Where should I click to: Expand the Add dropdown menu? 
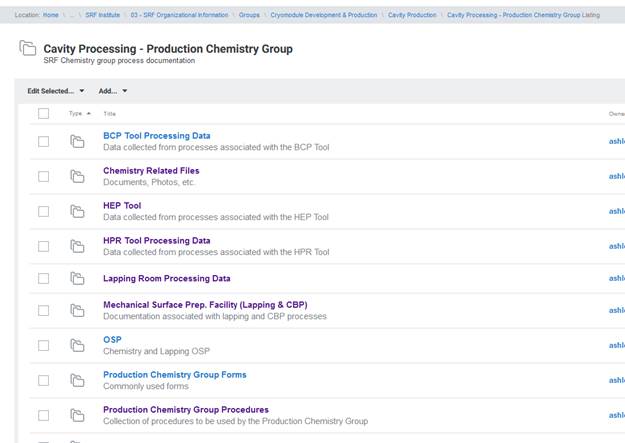click(x=112, y=91)
